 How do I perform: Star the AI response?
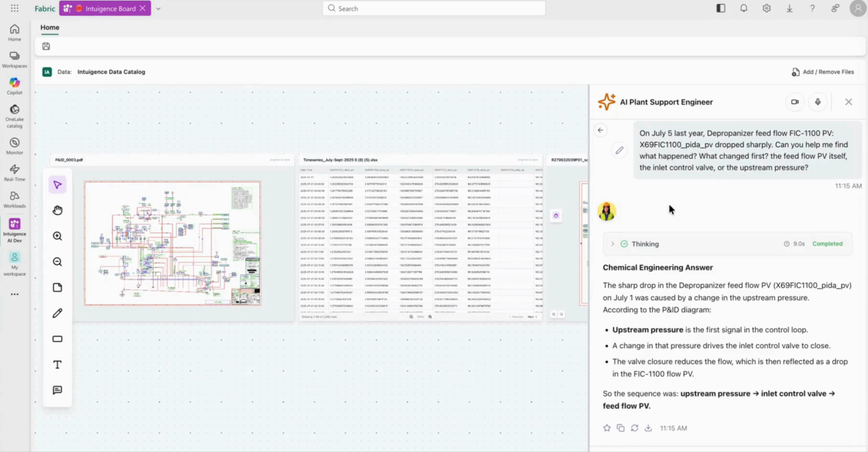(607, 428)
